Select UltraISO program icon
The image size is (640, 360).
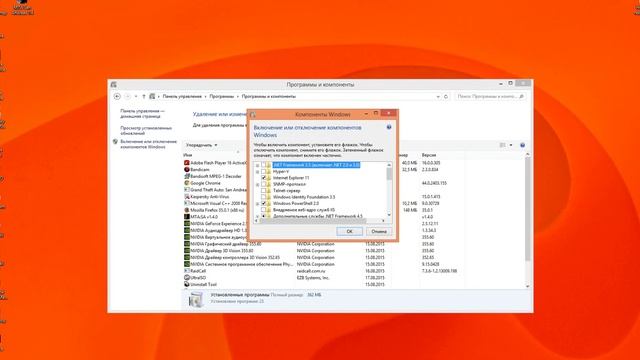tap(187, 278)
